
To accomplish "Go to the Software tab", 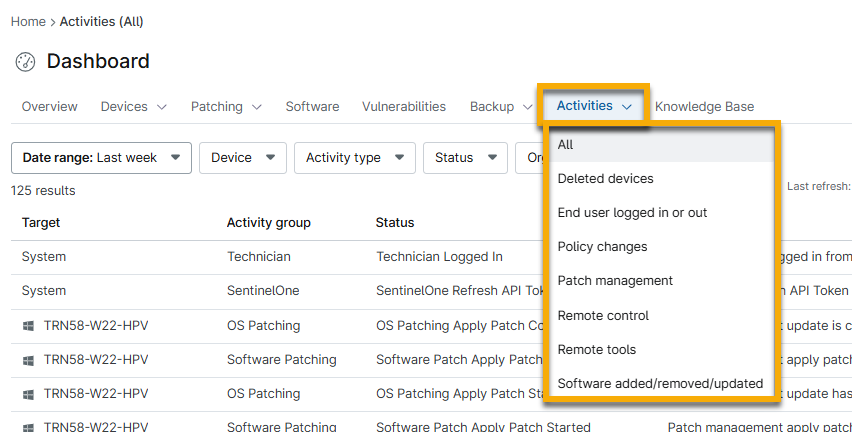I will point(312,106).
